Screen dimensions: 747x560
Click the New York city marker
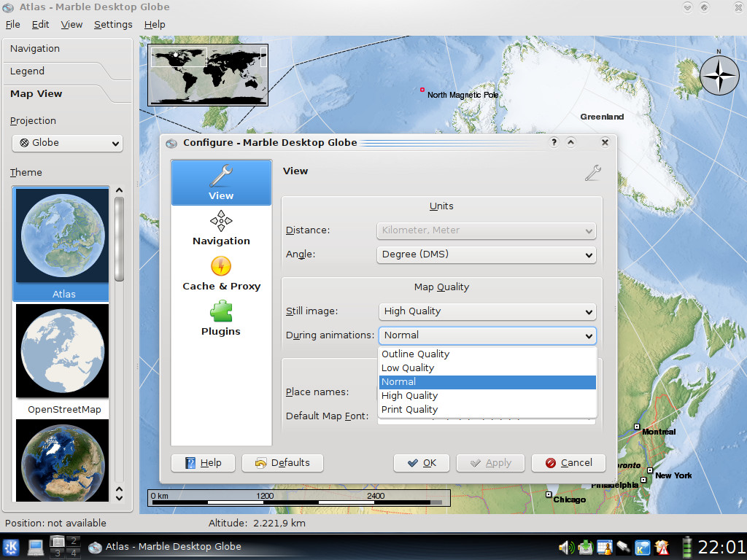(649, 470)
